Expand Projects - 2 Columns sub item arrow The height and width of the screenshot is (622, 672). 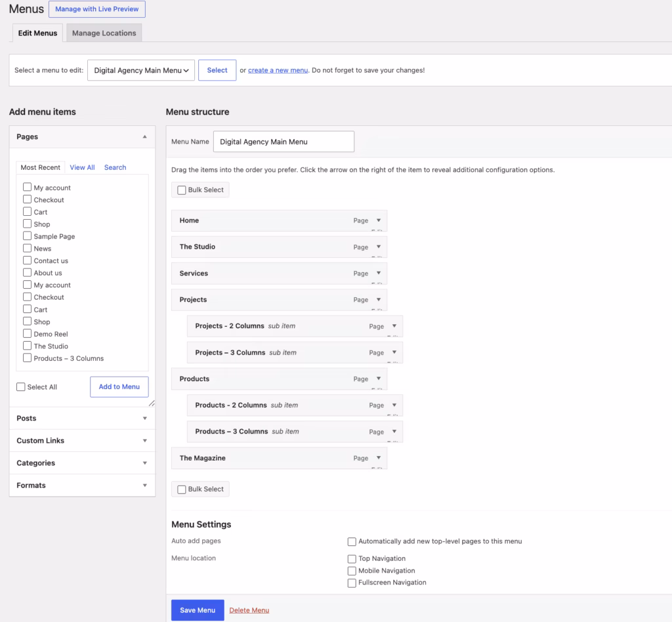(394, 326)
